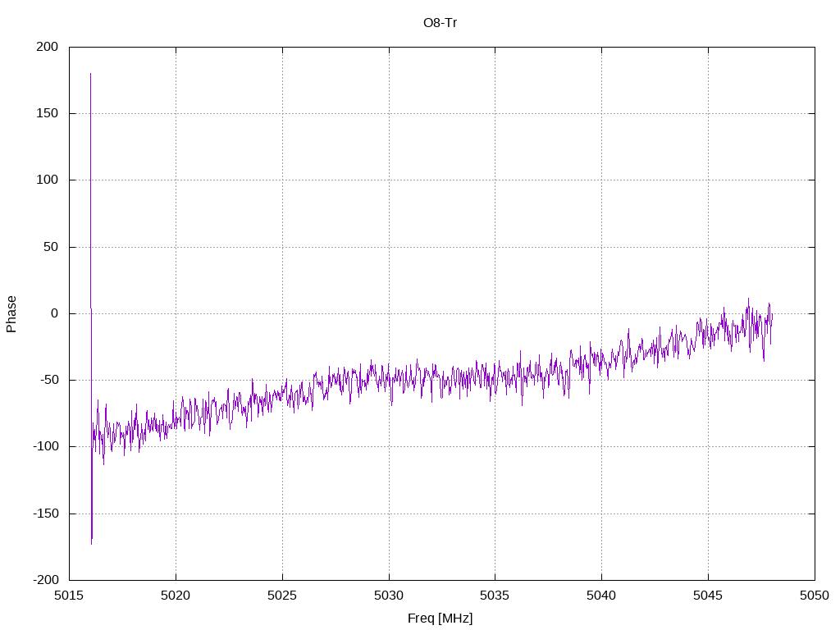Click the x-axis tick label 5040
Screen dimensions: 840x630
[601, 596]
